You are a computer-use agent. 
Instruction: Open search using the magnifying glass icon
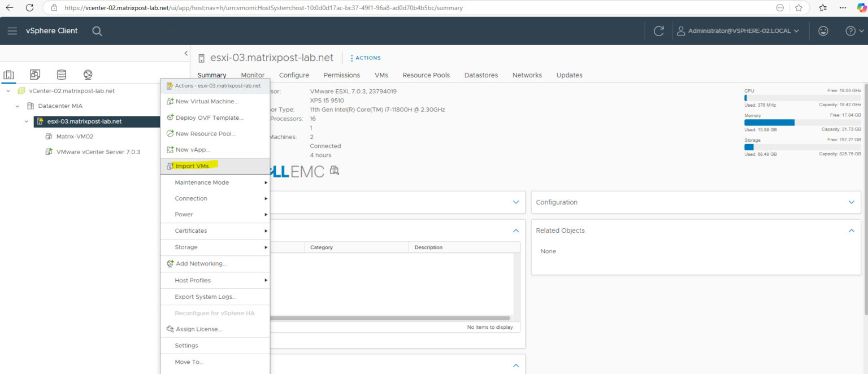coord(97,31)
